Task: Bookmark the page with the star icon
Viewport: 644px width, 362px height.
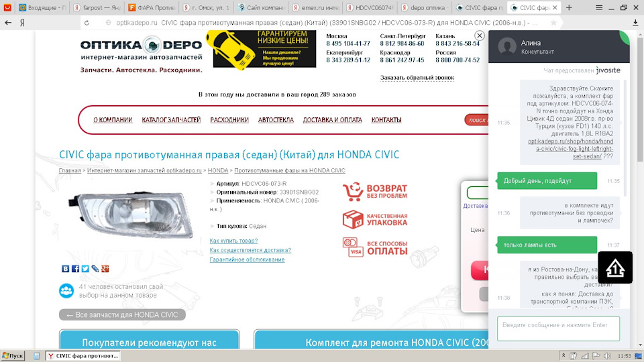Action: [553, 23]
